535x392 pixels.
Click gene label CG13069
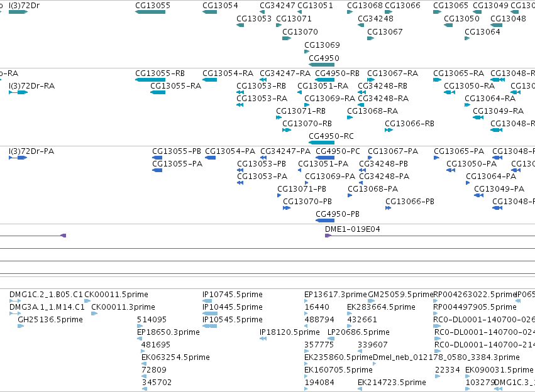(x=322, y=45)
